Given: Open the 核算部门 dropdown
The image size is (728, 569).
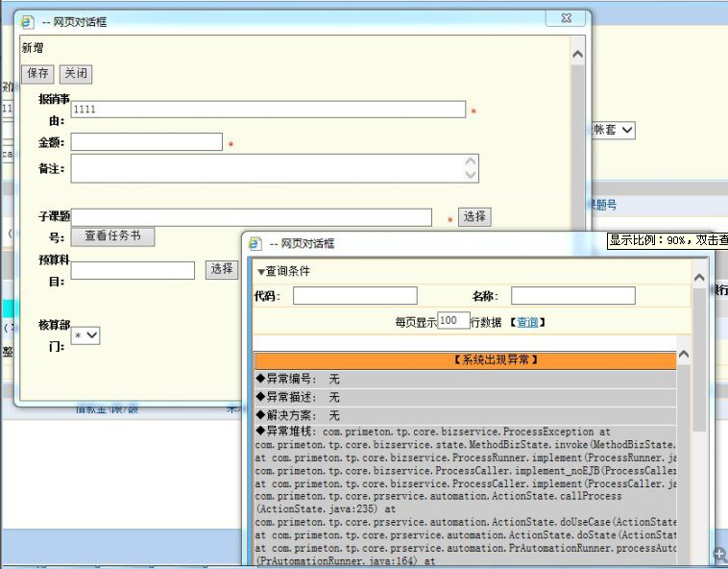Looking at the screenshot, I should click(x=85, y=335).
